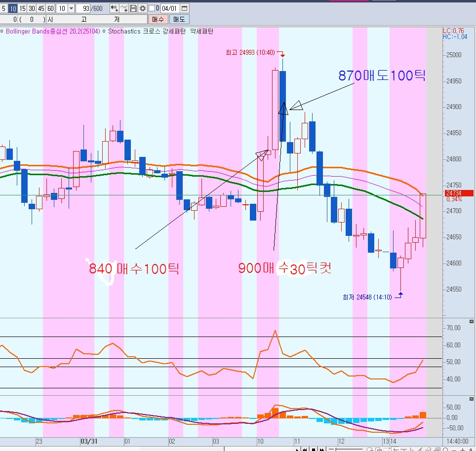
Task: Open chart settings with the gear icon
Action: [x=143, y=8]
